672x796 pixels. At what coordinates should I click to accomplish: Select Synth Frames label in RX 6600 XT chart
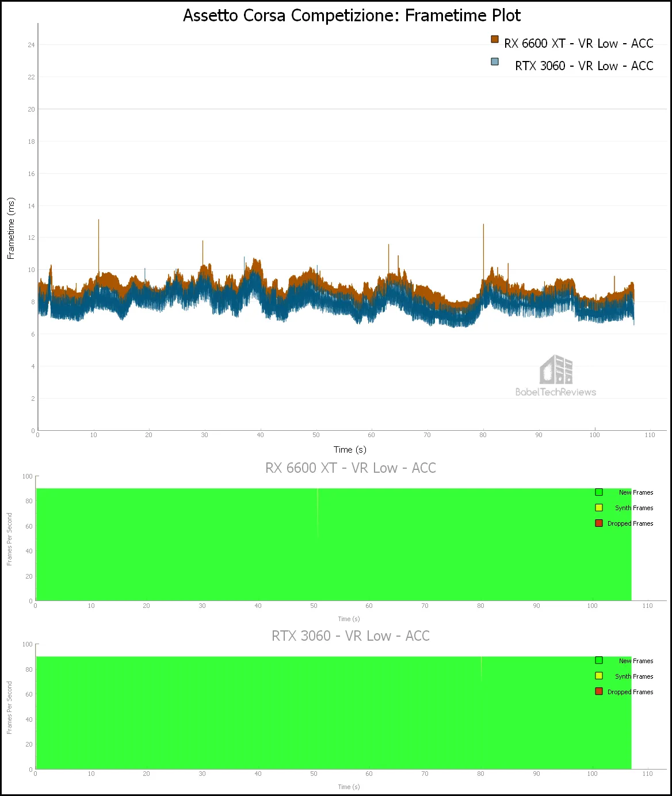coord(634,508)
